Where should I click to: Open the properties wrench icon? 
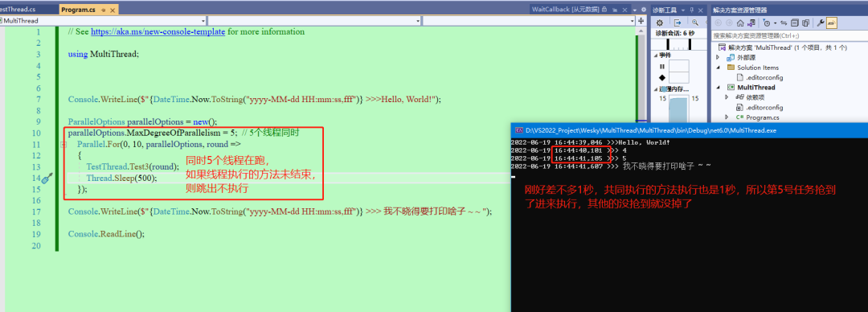pos(821,23)
